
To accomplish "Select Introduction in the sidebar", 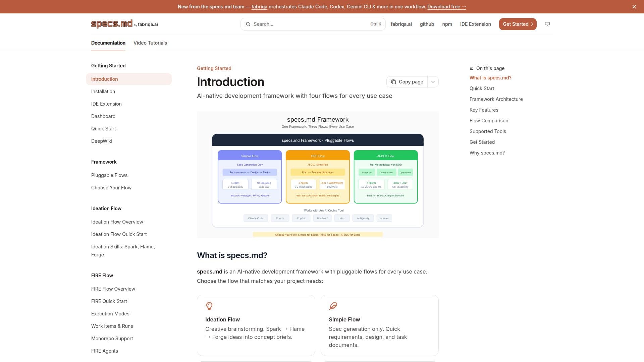I will click(x=129, y=79).
